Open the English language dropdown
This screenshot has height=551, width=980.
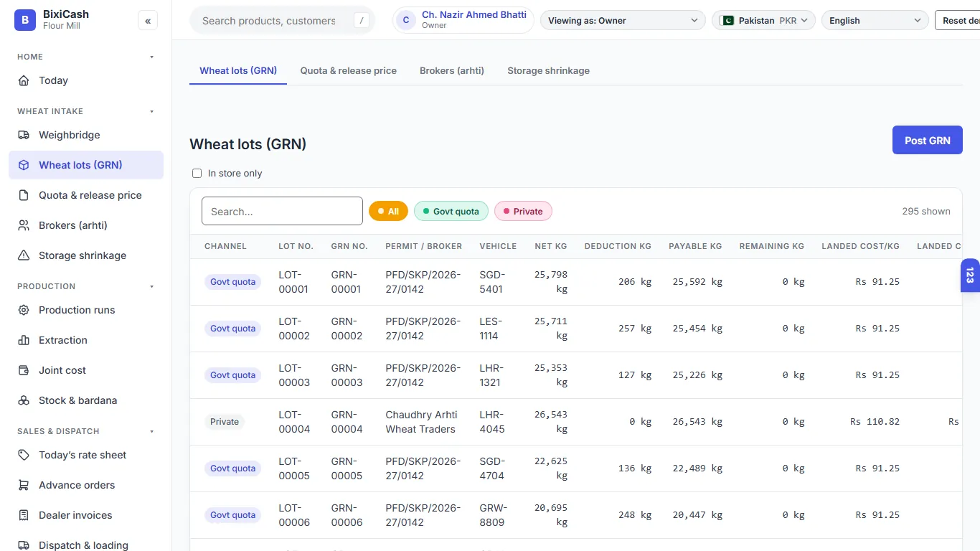[875, 20]
